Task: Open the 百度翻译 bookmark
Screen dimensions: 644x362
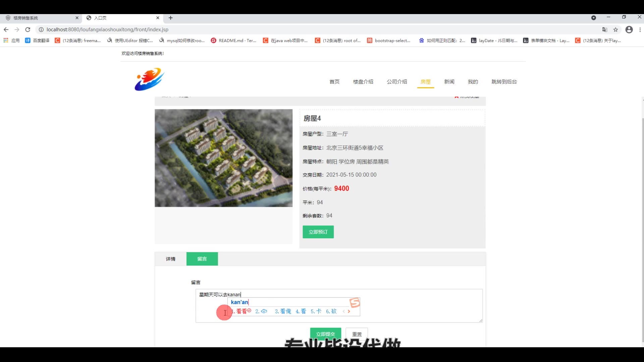Action: (x=37, y=41)
